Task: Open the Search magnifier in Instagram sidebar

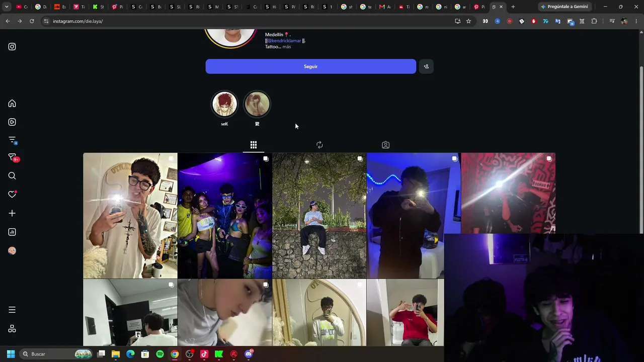Action: click(x=12, y=176)
